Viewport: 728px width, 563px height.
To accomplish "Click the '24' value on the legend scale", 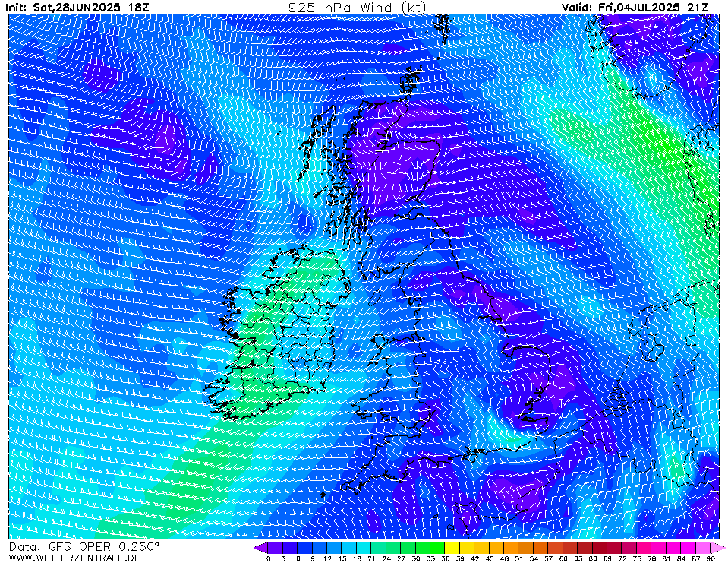I will point(386,558).
